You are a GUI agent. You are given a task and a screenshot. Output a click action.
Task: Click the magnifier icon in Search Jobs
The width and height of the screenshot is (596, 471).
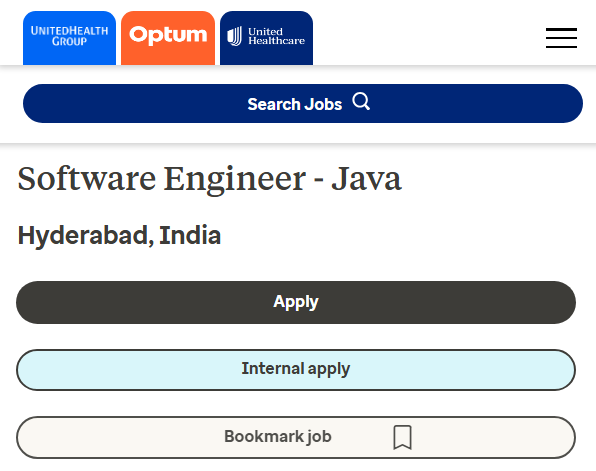pyautogui.click(x=361, y=101)
